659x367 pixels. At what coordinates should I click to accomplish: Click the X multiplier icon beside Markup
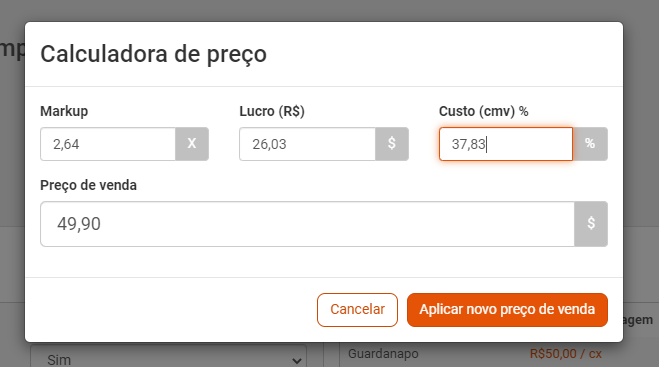[192, 144]
